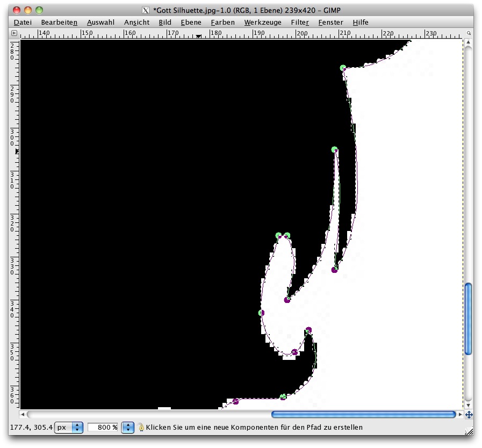
Task: Toggle zoom-on-resize magnifier icon at top right
Action: click(x=468, y=33)
